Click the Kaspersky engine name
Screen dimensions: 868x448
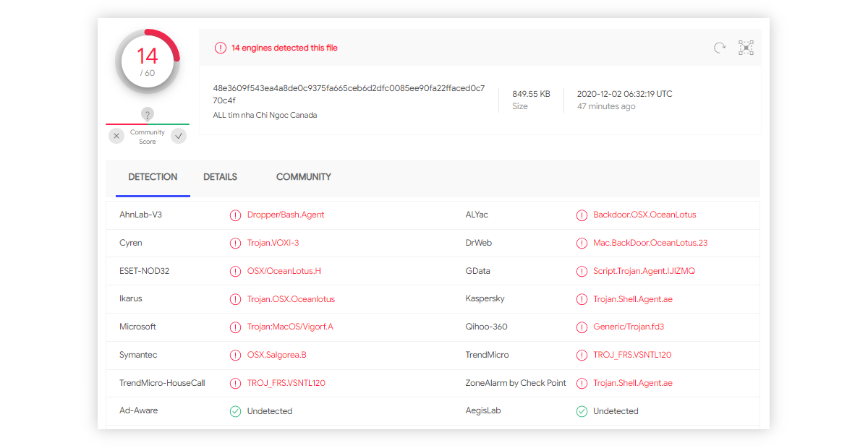tap(485, 299)
